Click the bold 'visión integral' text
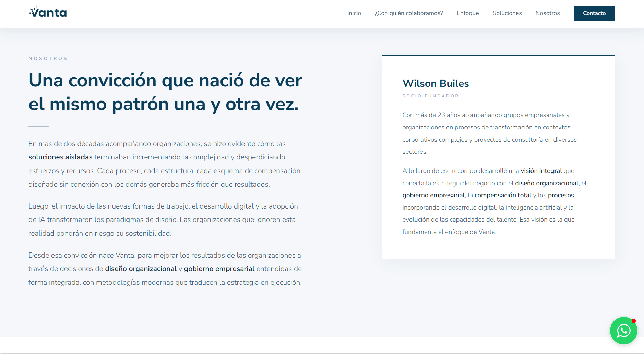644x355 pixels. coord(541,171)
